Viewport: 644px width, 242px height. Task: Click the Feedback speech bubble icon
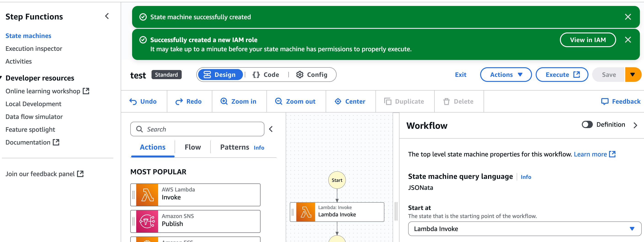tap(605, 101)
